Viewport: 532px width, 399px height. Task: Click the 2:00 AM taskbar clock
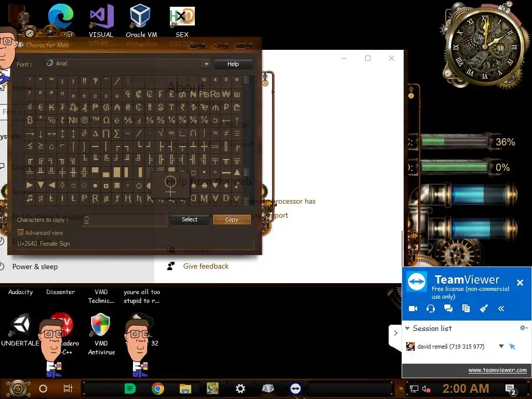pyautogui.click(x=465, y=389)
